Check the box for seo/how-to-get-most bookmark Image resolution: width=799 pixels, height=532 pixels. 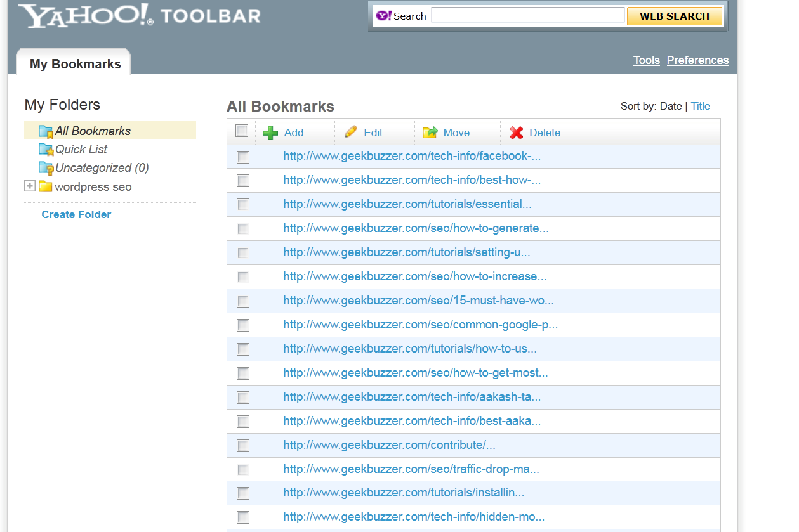(x=243, y=373)
